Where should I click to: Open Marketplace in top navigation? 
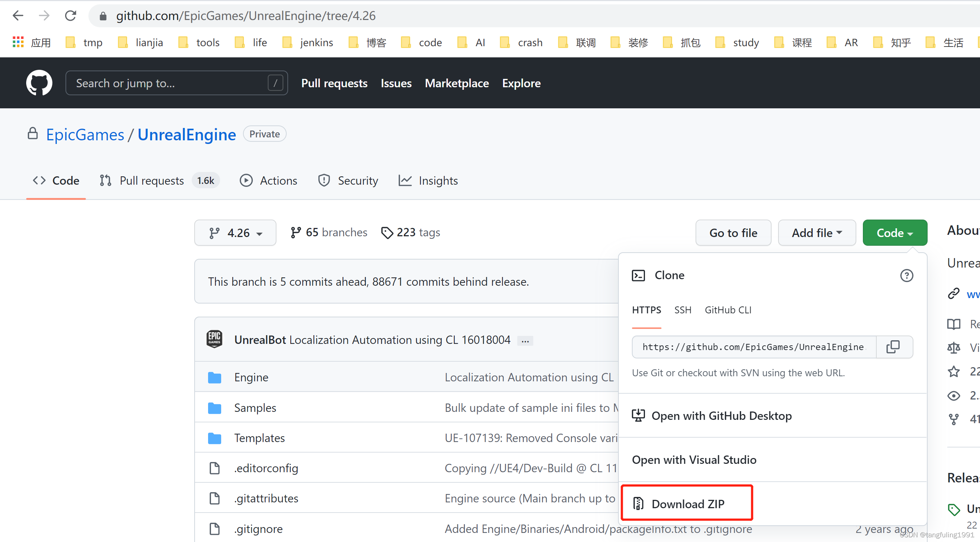click(457, 83)
